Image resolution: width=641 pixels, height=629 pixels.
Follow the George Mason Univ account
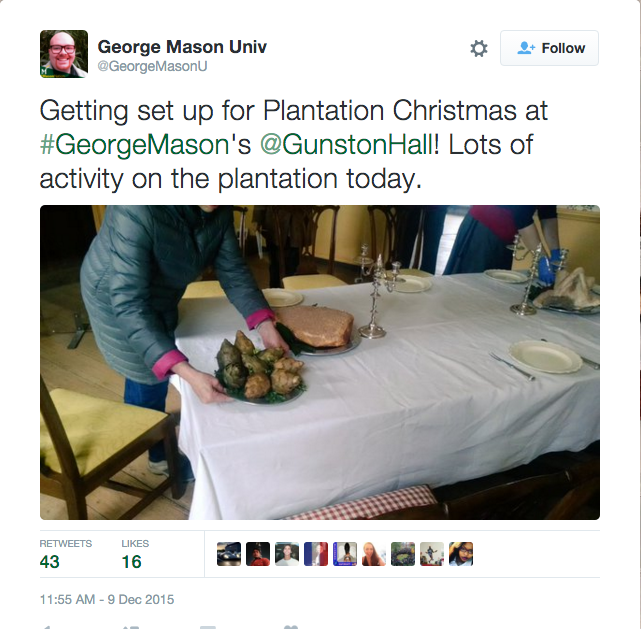click(549, 48)
